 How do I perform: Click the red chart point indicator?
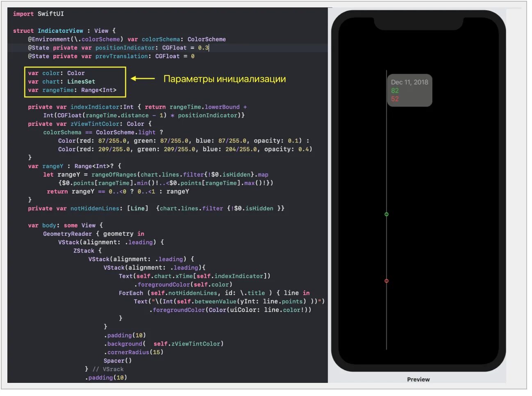(x=386, y=281)
